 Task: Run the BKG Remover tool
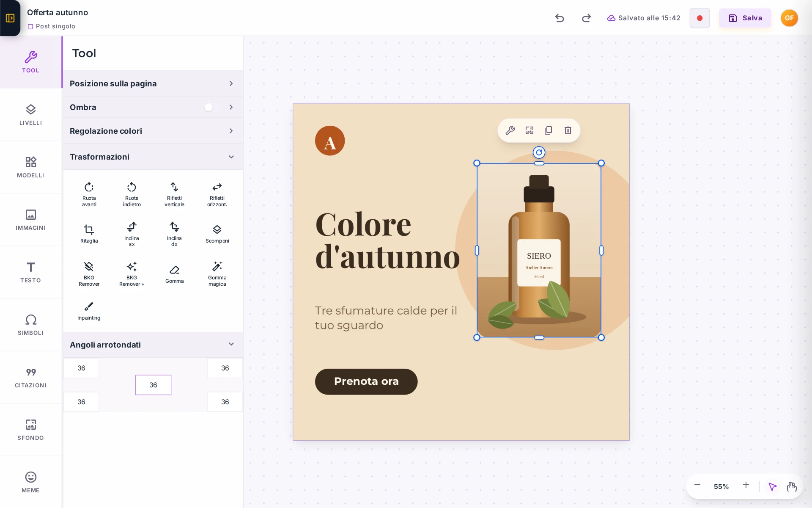tap(89, 274)
